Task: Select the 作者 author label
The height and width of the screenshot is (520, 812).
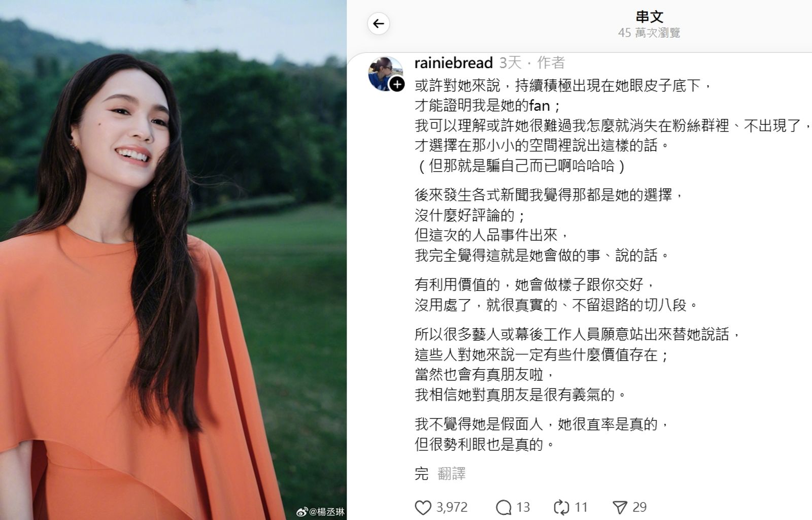Action: 551,62
